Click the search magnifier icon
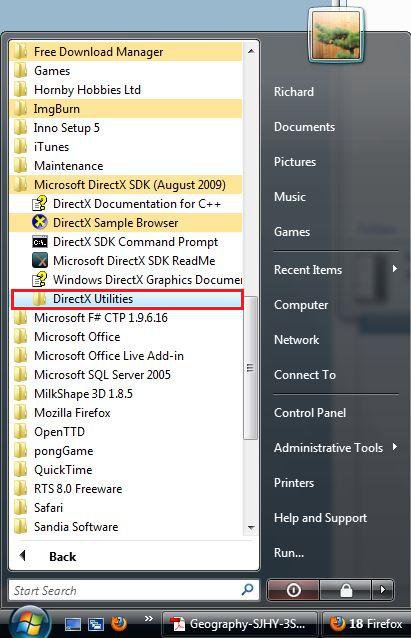This screenshot has height=638, width=411. click(x=247, y=590)
